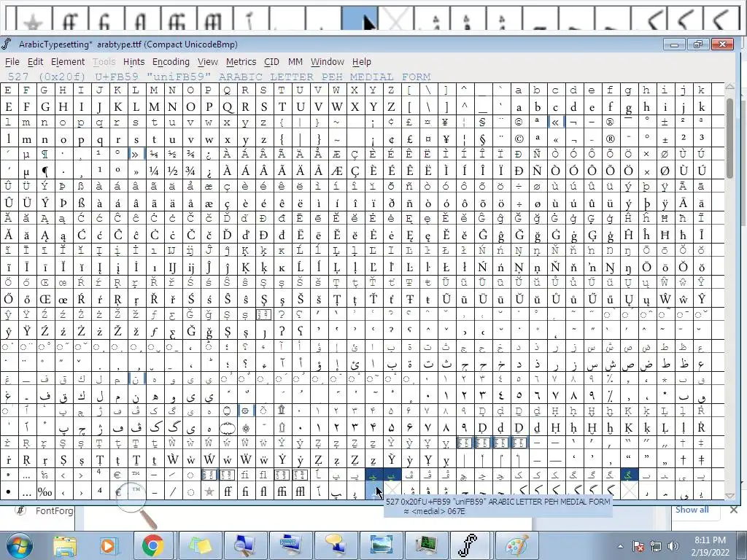Switch to On-Screen Keyboard in the taskbar

click(x=290, y=545)
